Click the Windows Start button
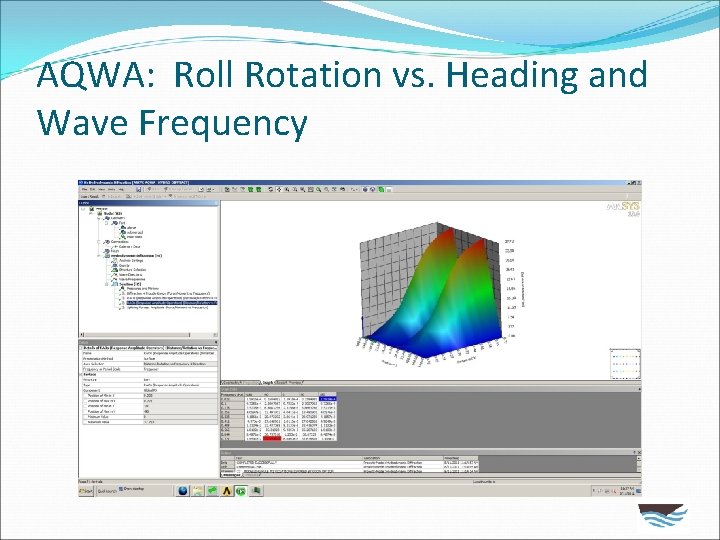This screenshot has width=720, height=540. [x=86, y=491]
